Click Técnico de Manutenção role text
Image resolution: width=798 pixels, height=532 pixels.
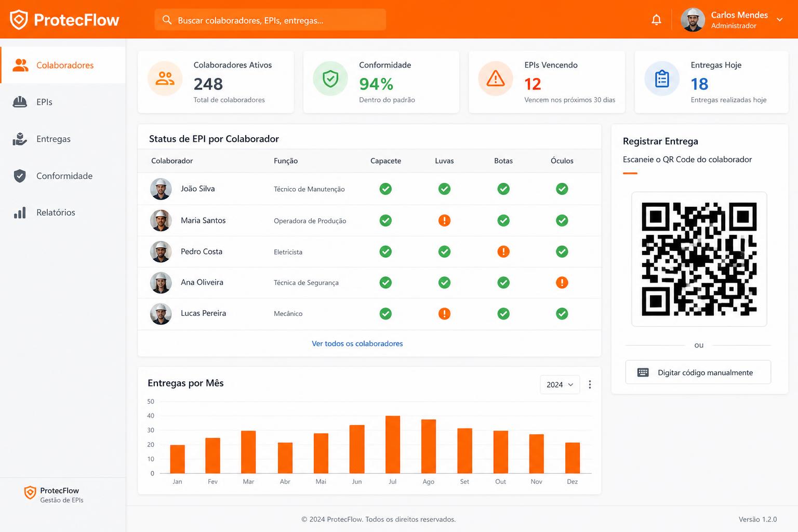(309, 189)
